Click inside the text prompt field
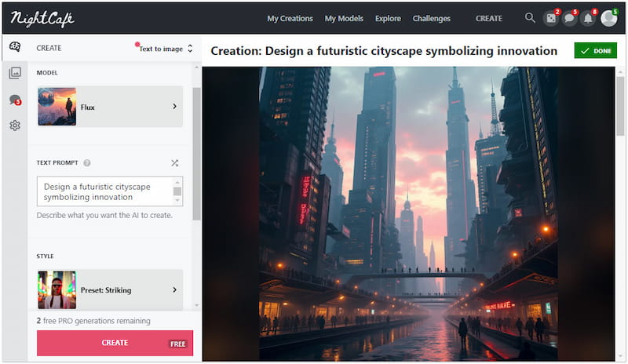This screenshot has height=364, width=628. coord(104,191)
